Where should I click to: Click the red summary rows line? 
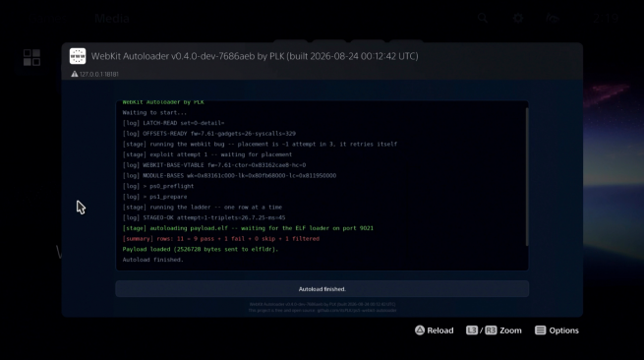pyautogui.click(x=221, y=239)
